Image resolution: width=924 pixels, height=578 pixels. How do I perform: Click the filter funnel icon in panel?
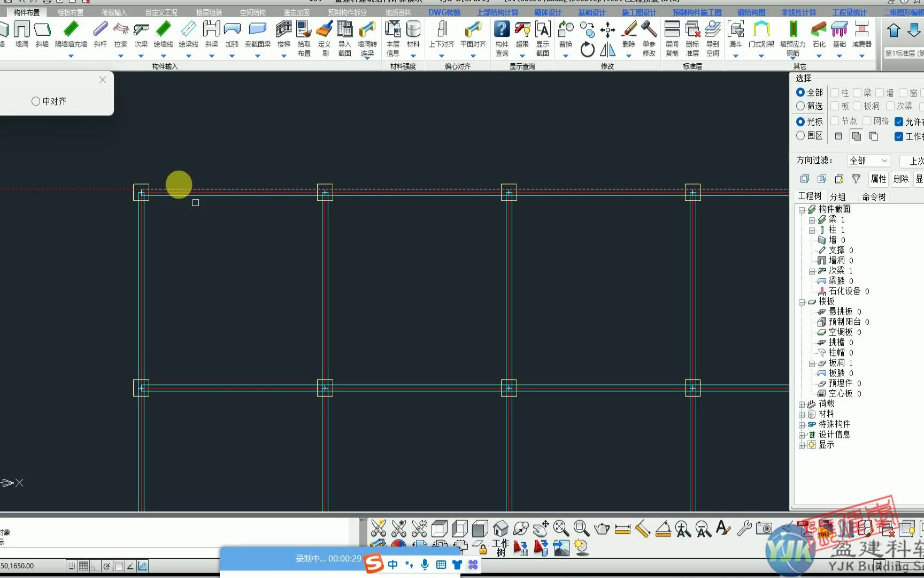coord(856,179)
